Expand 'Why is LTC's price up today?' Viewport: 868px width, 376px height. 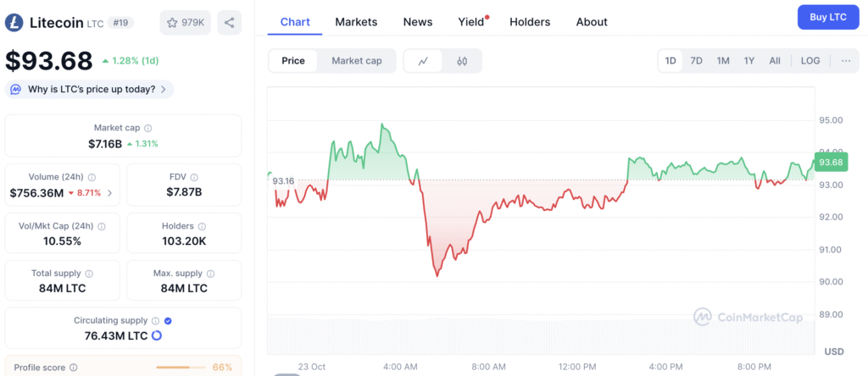pos(89,89)
